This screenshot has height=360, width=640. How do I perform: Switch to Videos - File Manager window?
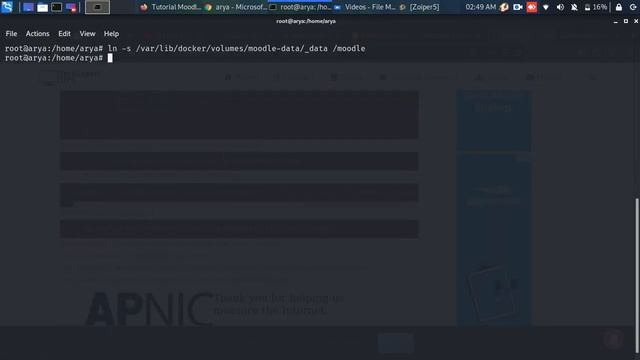click(x=365, y=7)
